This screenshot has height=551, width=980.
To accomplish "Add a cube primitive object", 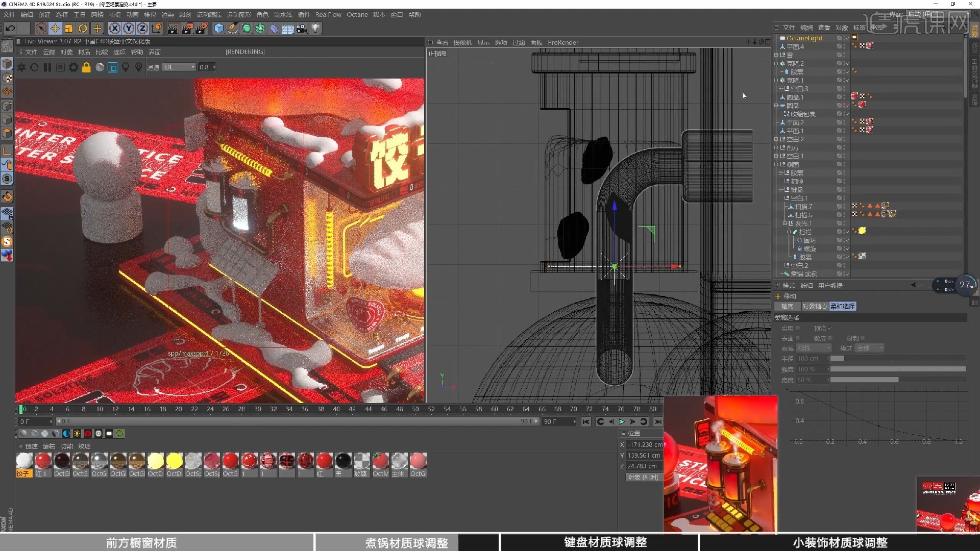I will [219, 29].
